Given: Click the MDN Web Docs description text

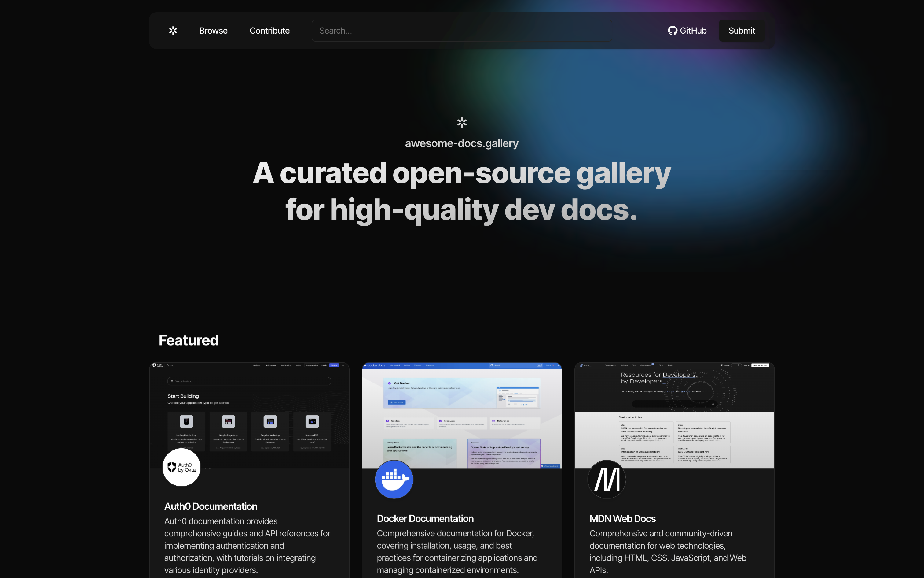Looking at the screenshot, I should click(x=668, y=552).
